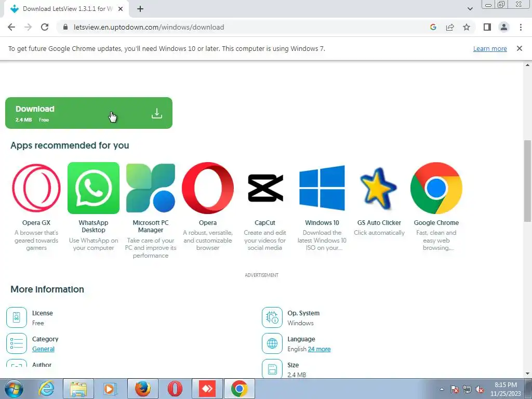
Task: Open the red Opera browser icon
Action: click(x=208, y=188)
